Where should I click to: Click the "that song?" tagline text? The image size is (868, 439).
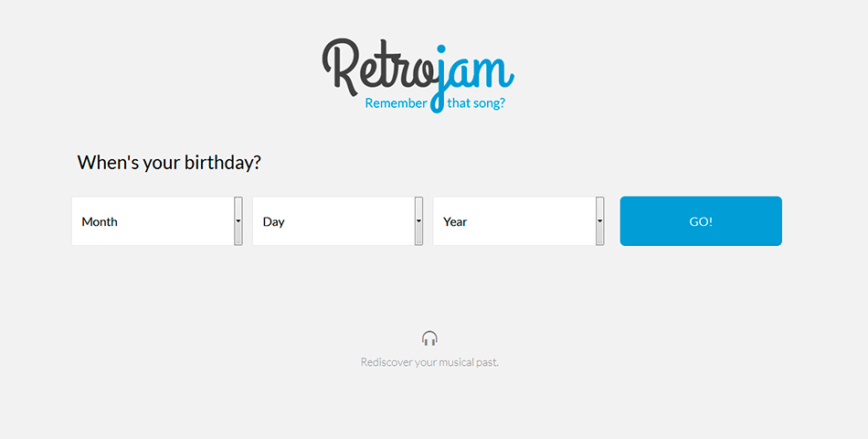(x=476, y=103)
